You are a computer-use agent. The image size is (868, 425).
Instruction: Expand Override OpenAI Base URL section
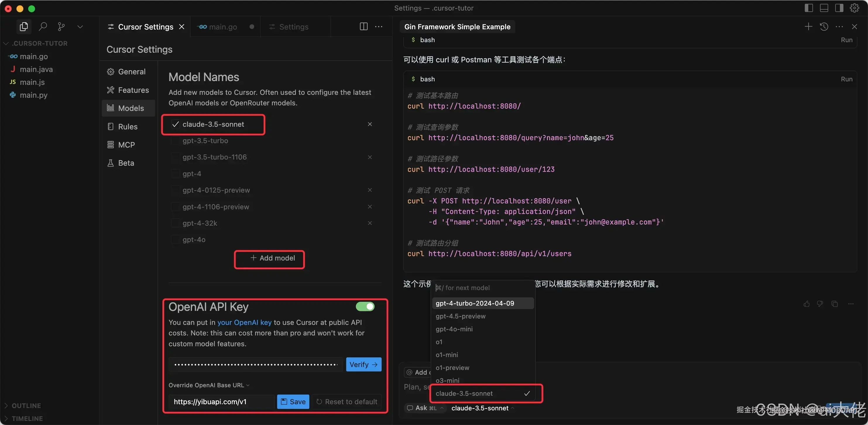(x=209, y=385)
